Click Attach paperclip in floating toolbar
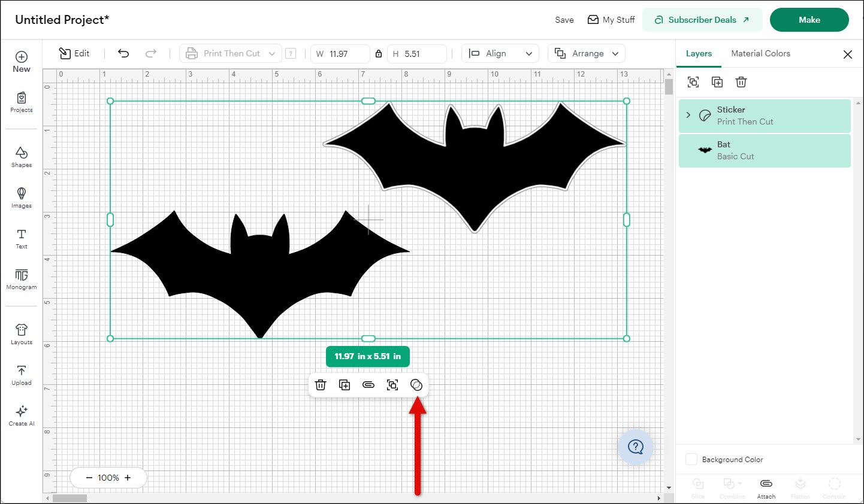 (x=368, y=385)
